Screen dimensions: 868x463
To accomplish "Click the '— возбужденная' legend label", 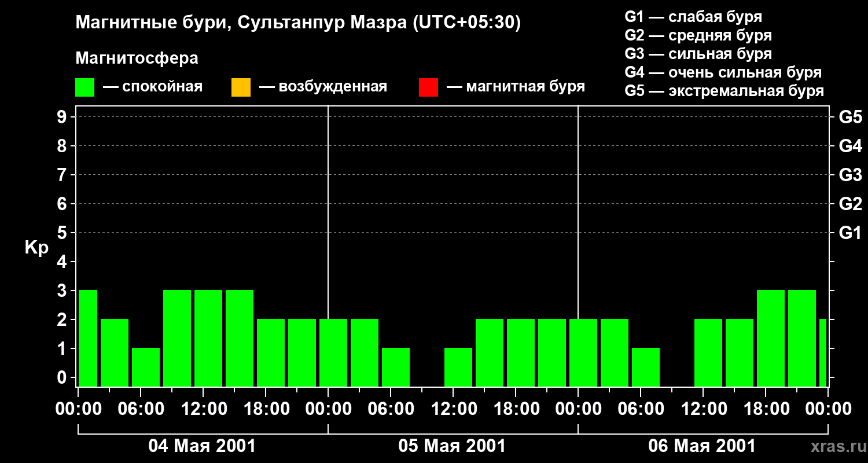I will tap(323, 87).
